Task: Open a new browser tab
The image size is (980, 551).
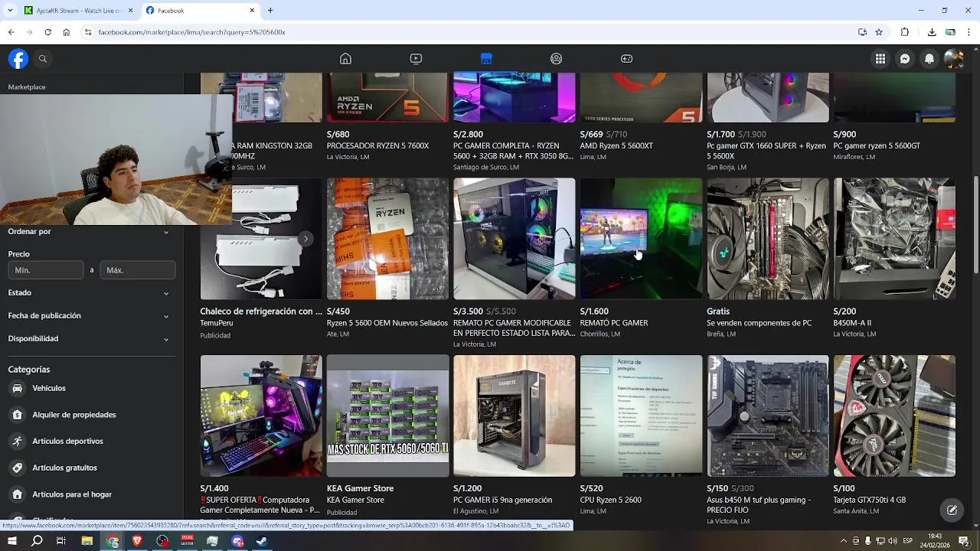Action: point(270,11)
